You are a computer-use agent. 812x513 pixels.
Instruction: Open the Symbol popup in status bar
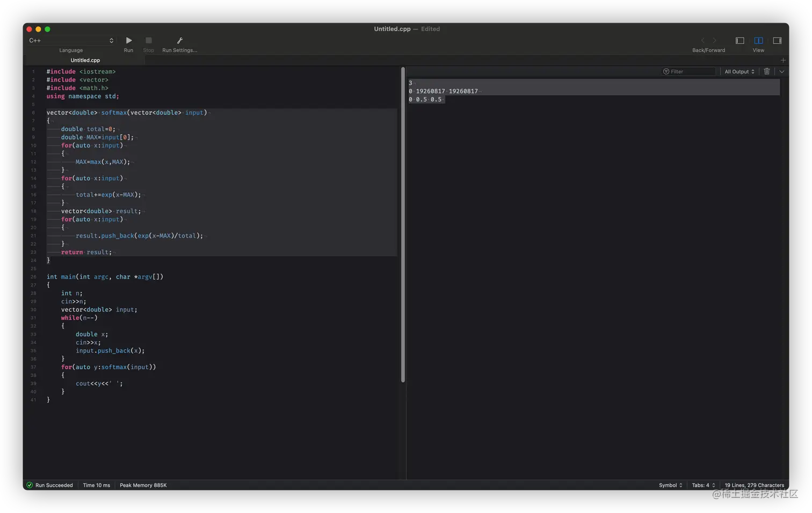(x=671, y=485)
